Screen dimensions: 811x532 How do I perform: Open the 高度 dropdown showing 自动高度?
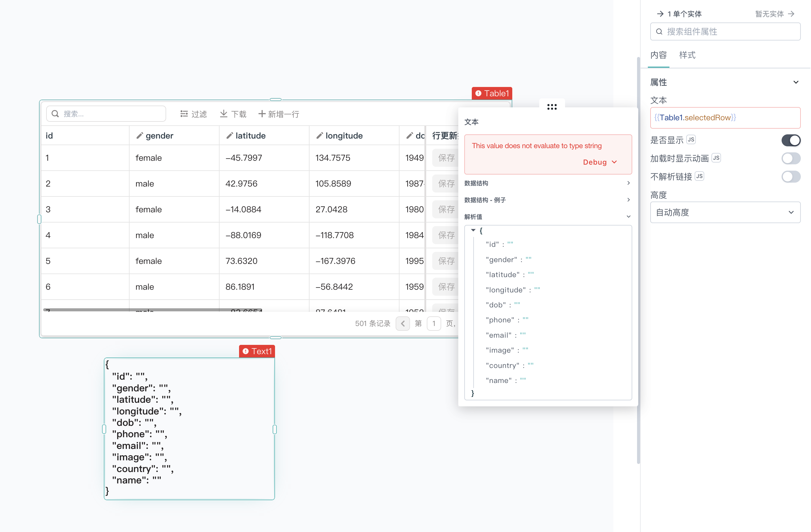[725, 212]
